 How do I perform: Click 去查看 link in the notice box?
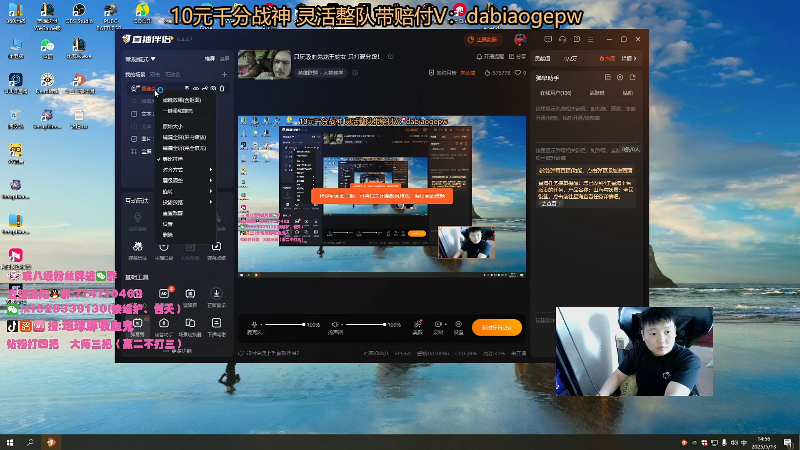coord(550,204)
